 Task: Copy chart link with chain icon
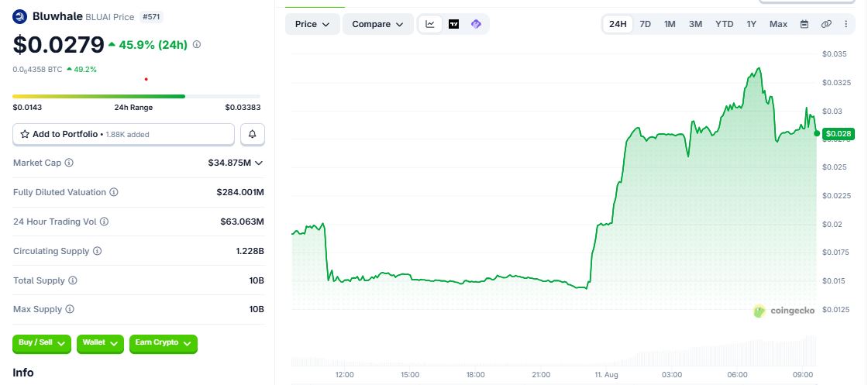point(826,24)
